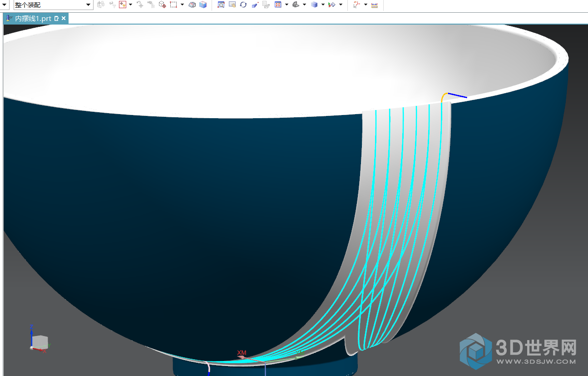
Task: Click the grayed assembly components filter icon
Action: (x=101, y=5)
